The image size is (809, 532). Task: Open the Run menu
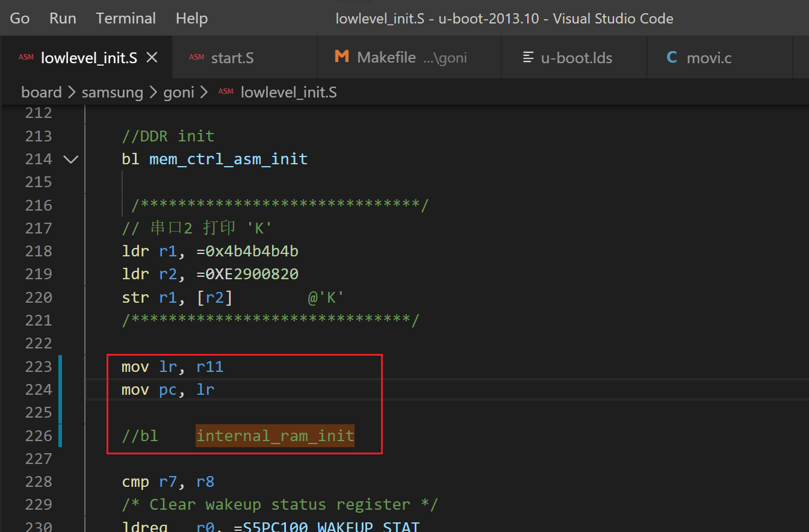(63, 19)
